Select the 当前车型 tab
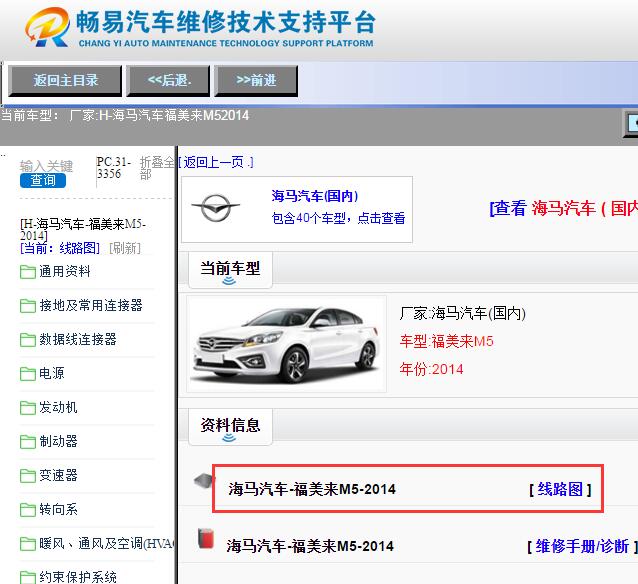 click(230, 269)
